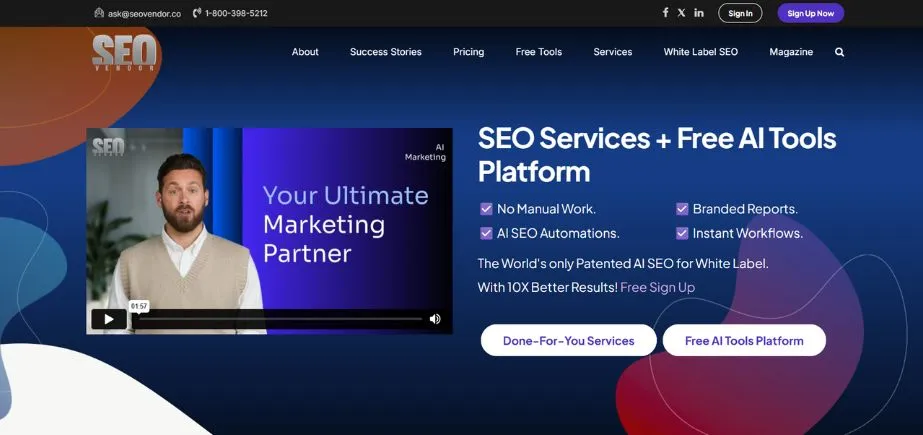This screenshot has height=435, width=923.
Task: Click the checkmark next to AI SEO Automations
Action: [486, 233]
